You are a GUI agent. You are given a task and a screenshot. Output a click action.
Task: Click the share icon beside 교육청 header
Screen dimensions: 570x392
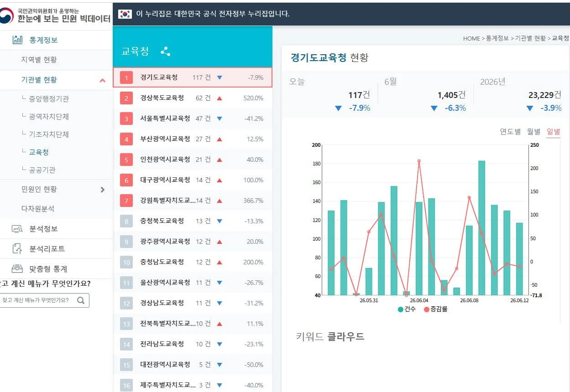(166, 52)
